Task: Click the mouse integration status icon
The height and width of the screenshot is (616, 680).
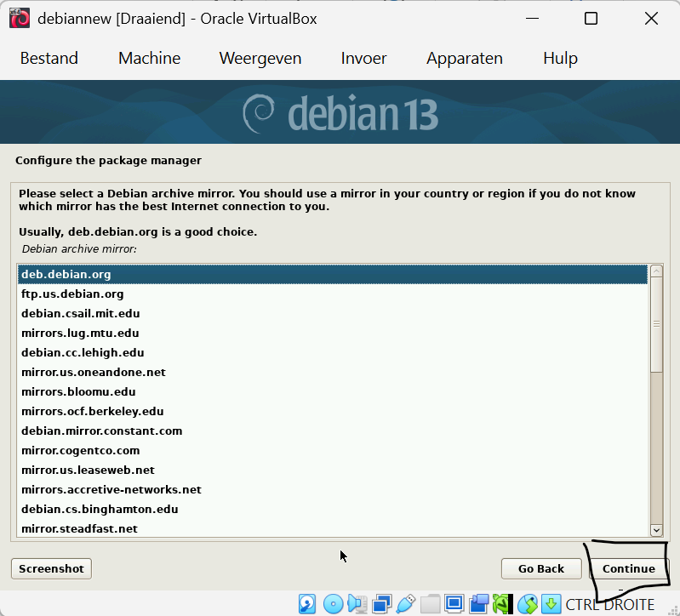Action: click(x=528, y=604)
